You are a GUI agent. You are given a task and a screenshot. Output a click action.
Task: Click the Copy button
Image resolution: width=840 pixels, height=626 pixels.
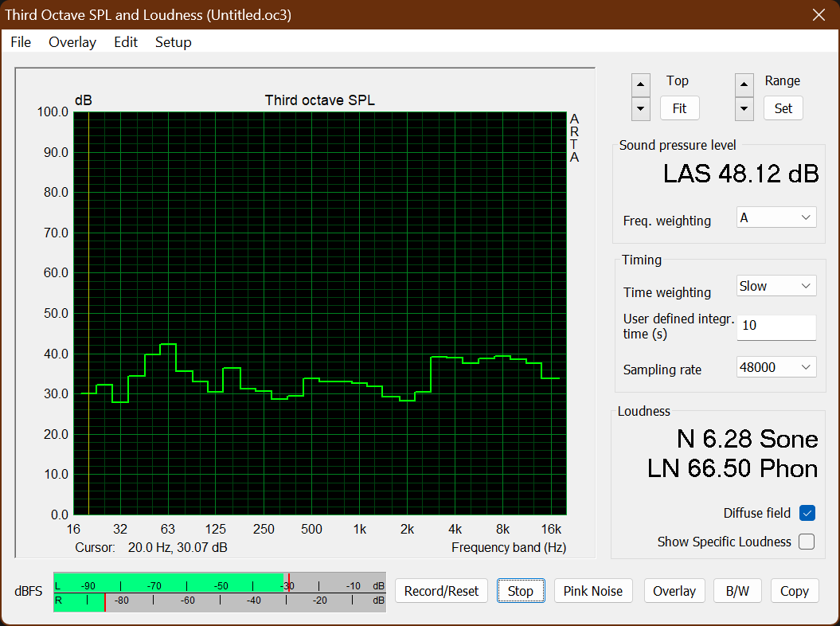[x=795, y=591]
